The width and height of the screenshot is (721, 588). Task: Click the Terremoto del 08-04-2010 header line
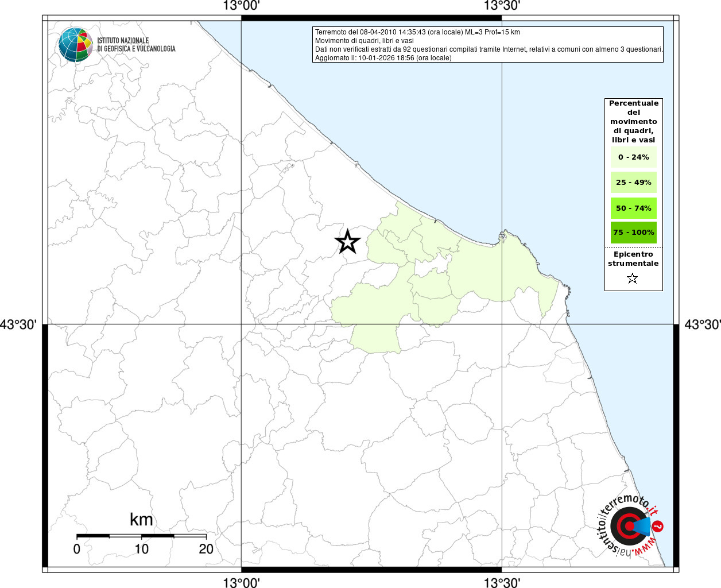[x=417, y=32]
